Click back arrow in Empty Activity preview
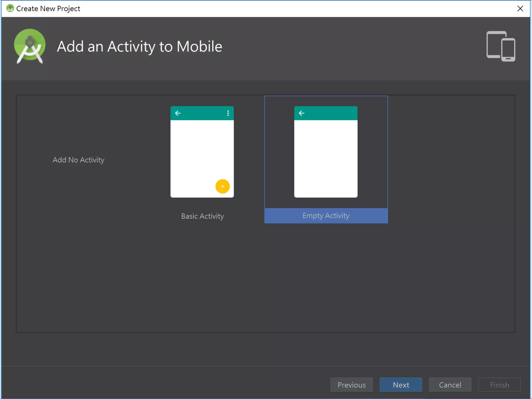The image size is (532, 399). click(x=302, y=113)
